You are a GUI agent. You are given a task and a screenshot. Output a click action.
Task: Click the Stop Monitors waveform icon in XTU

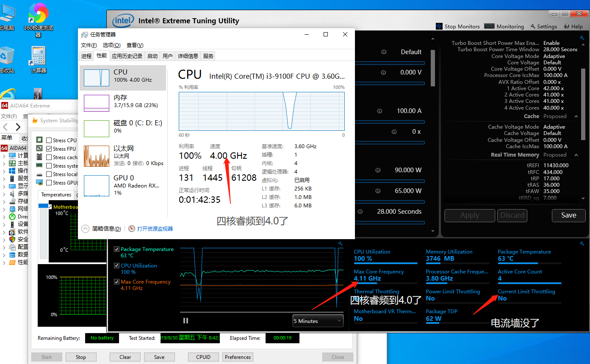439,26
